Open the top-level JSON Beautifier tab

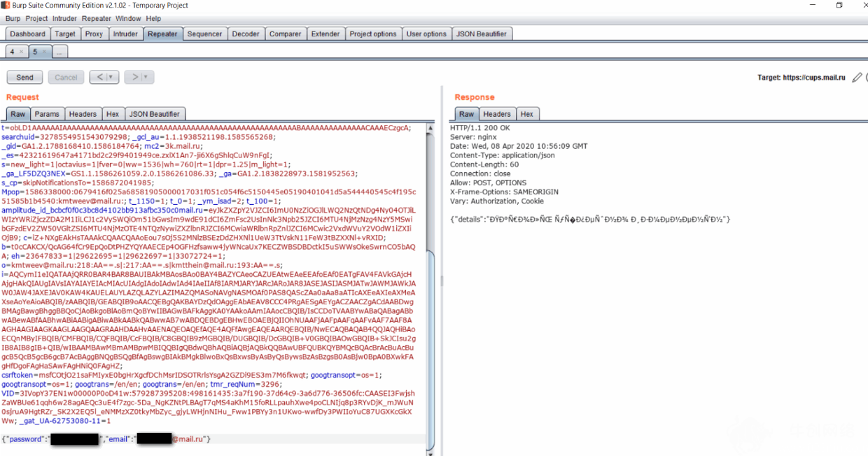(482, 34)
